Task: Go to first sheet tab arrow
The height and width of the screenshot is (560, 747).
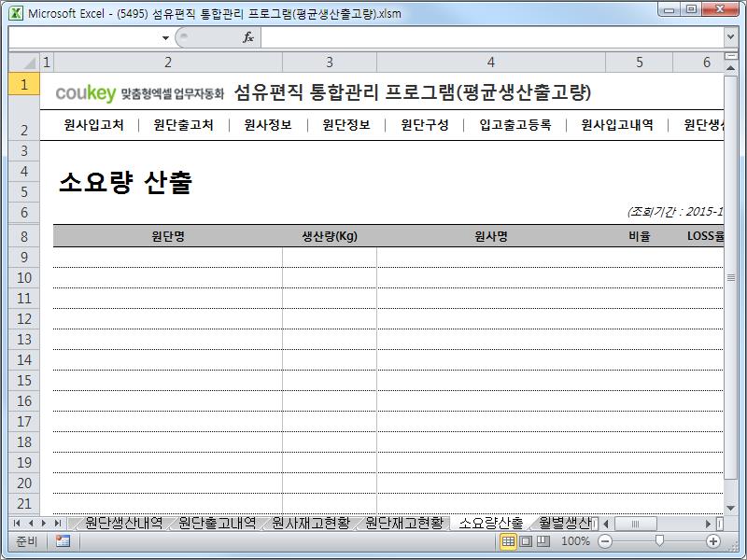Action: (x=17, y=524)
